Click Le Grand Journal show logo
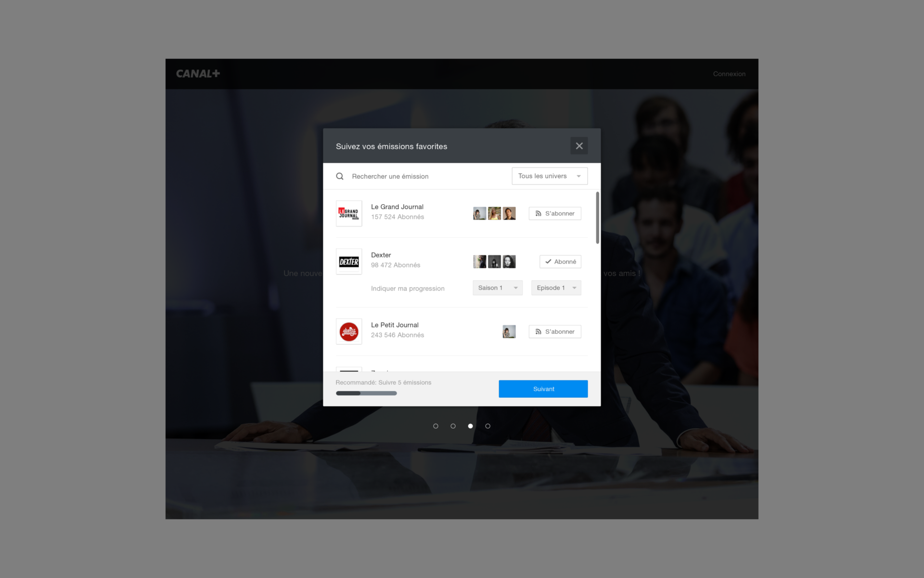Image resolution: width=924 pixels, height=578 pixels. point(349,213)
